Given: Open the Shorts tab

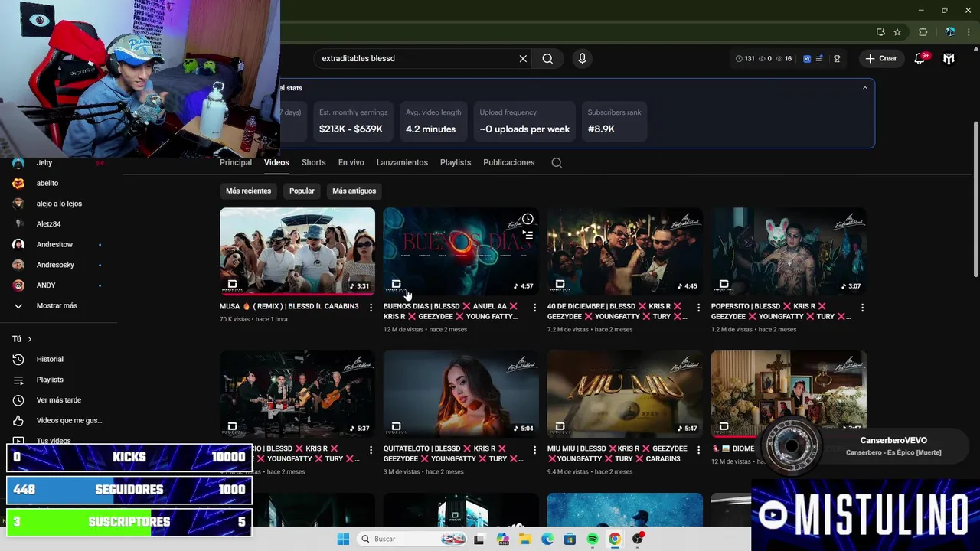Looking at the screenshot, I should [x=313, y=162].
